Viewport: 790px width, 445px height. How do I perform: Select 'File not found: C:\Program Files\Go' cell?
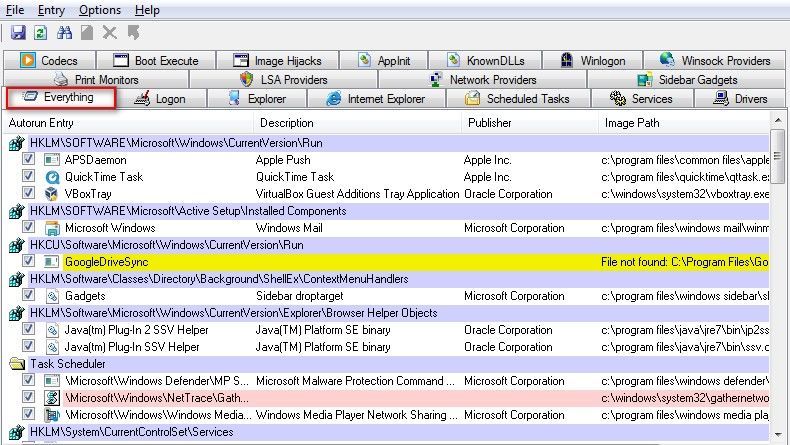[x=684, y=262]
